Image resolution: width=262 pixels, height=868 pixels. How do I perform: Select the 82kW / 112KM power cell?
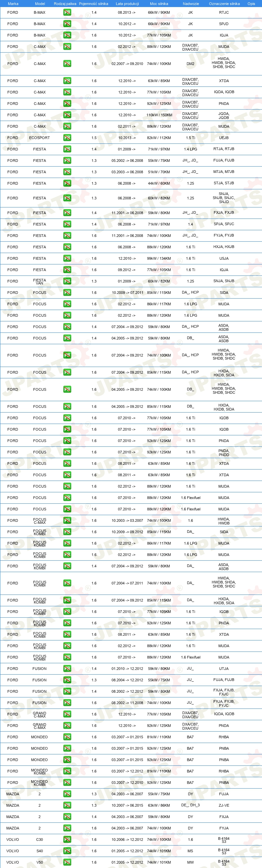pyautogui.click(x=159, y=138)
